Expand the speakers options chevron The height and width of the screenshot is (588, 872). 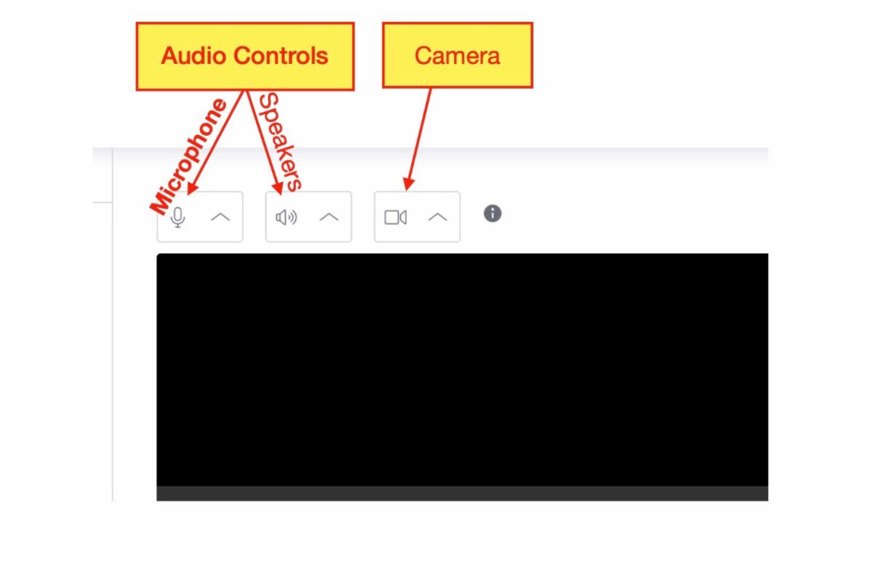coord(329,217)
